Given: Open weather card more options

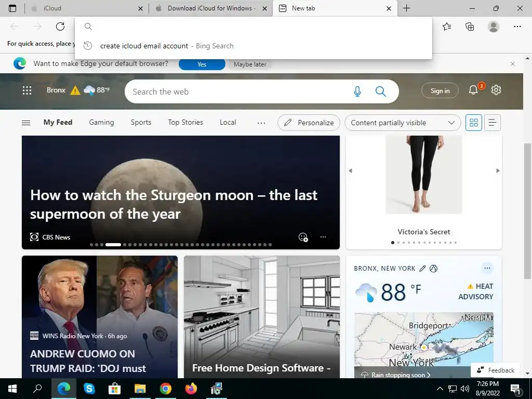Looking at the screenshot, I should point(487,268).
